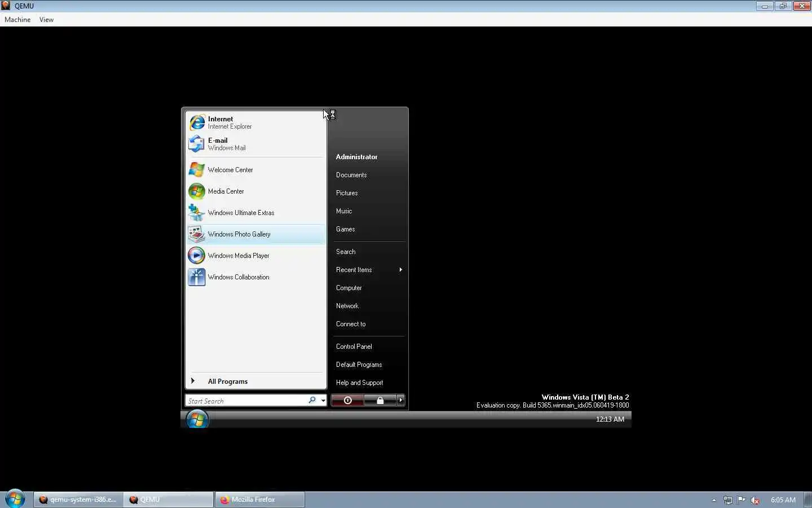The height and width of the screenshot is (508, 812).
Task: Click the power button in Start menu
Action: (x=347, y=400)
